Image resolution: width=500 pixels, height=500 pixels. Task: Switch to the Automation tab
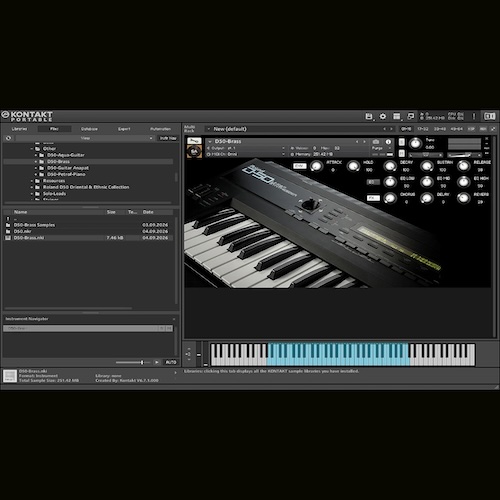pyautogui.click(x=160, y=129)
